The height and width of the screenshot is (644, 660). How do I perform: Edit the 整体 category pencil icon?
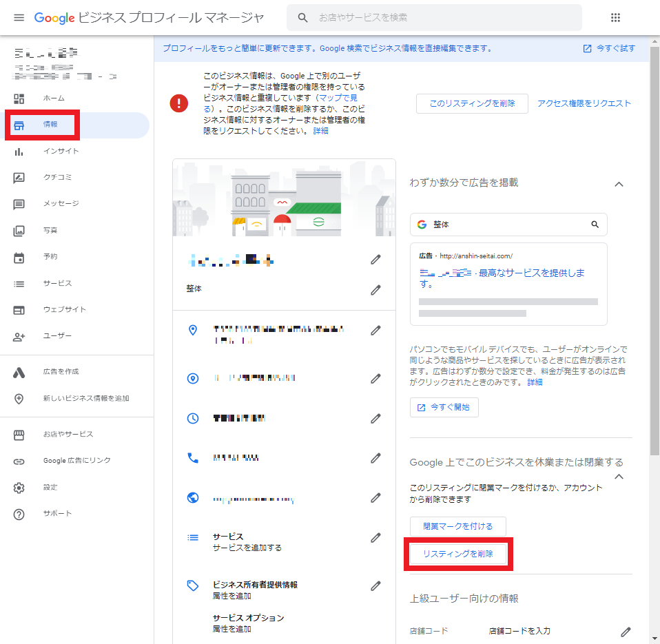pos(375,290)
